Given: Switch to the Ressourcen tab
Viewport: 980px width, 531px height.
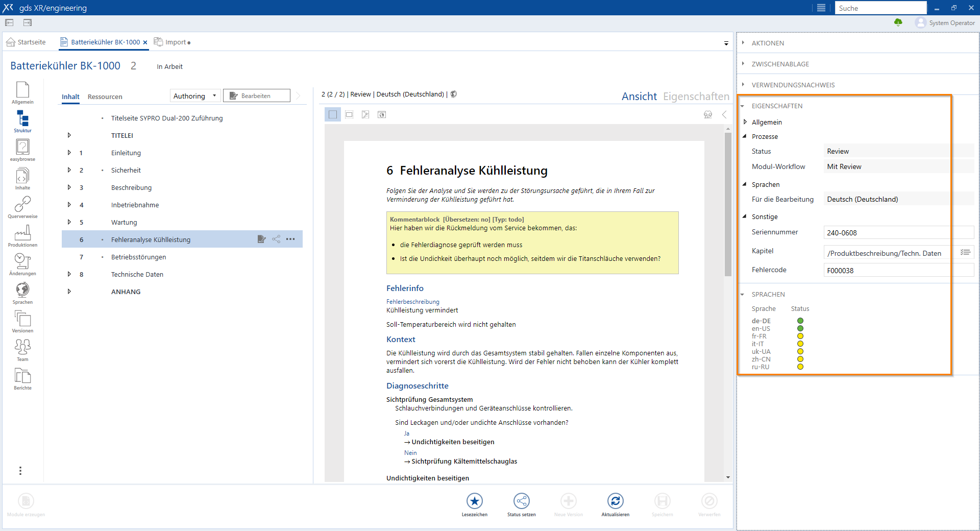Looking at the screenshot, I should (x=105, y=97).
